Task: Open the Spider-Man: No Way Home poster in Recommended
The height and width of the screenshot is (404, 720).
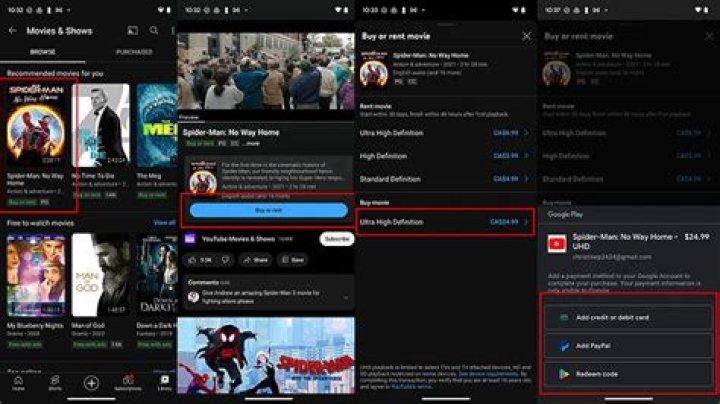Action: coord(36,125)
